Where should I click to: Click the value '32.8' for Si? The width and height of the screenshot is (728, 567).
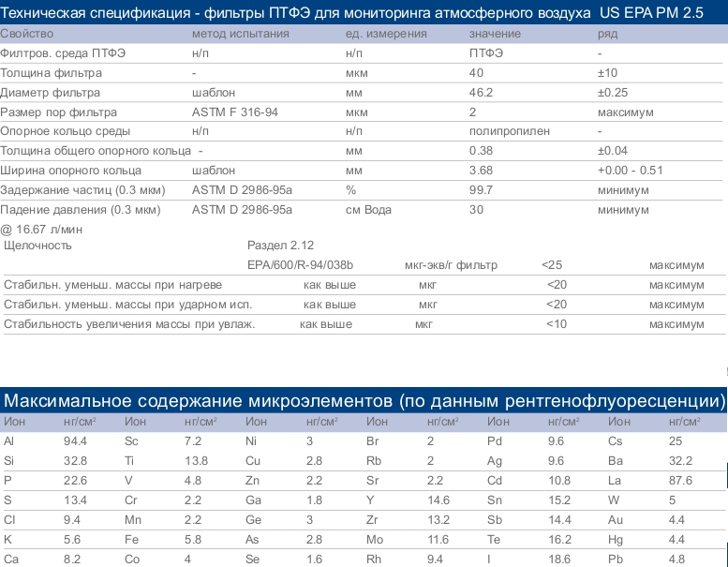pyautogui.click(x=75, y=461)
